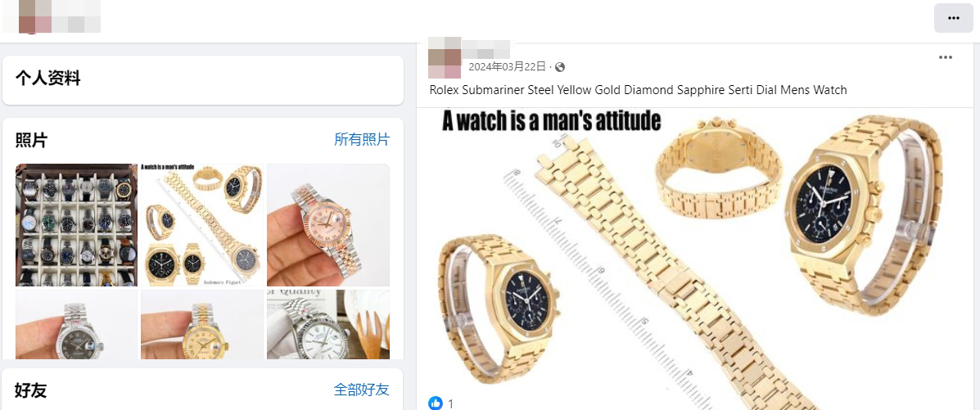Open the silver watch in hand thumbnail
The width and height of the screenshot is (980, 410).
(76, 324)
